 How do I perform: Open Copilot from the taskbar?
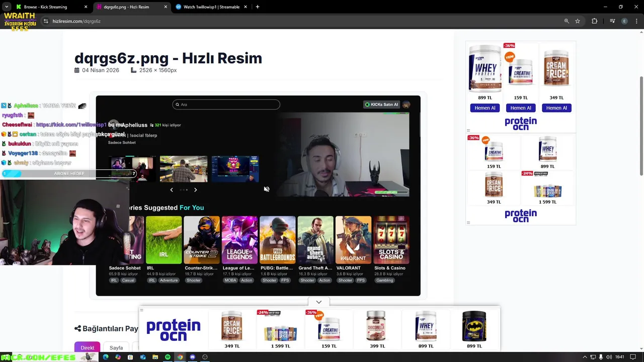point(118,357)
